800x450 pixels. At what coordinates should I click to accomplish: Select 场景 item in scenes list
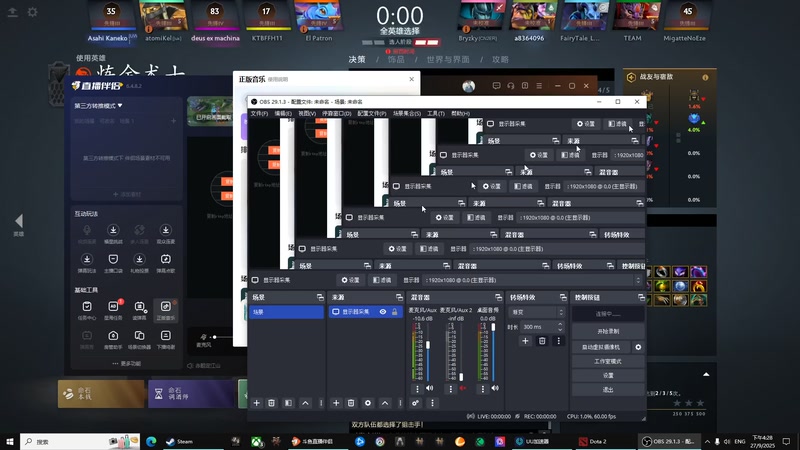pyautogui.click(x=286, y=312)
